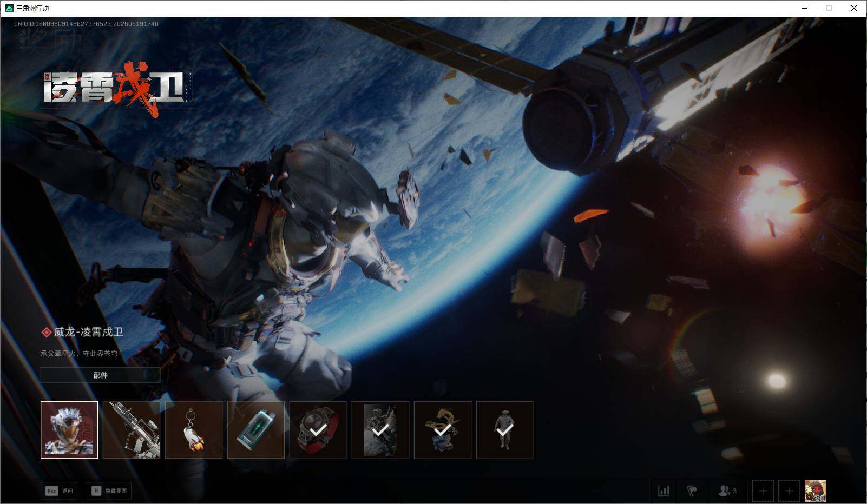The height and width of the screenshot is (504, 867).
Task: Select the Weilong astronaut skin thumbnail
Action: (69, 430)
